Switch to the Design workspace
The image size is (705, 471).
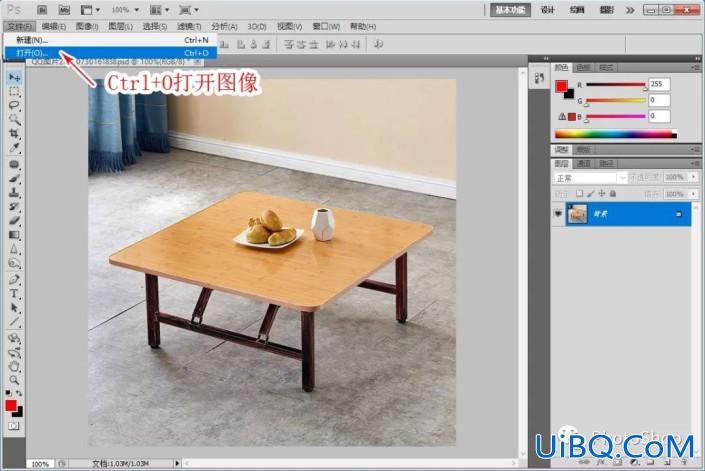547,10
